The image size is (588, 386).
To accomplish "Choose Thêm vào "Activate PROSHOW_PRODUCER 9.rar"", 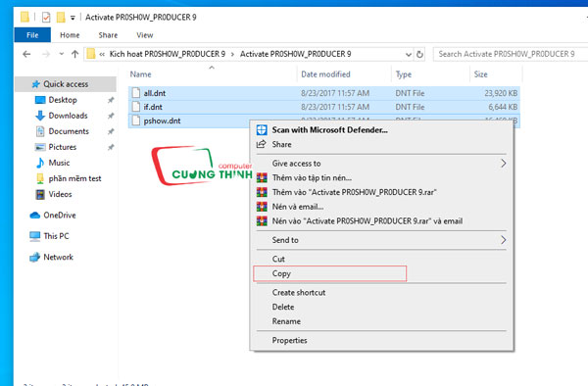I will [x=381, y=192].
